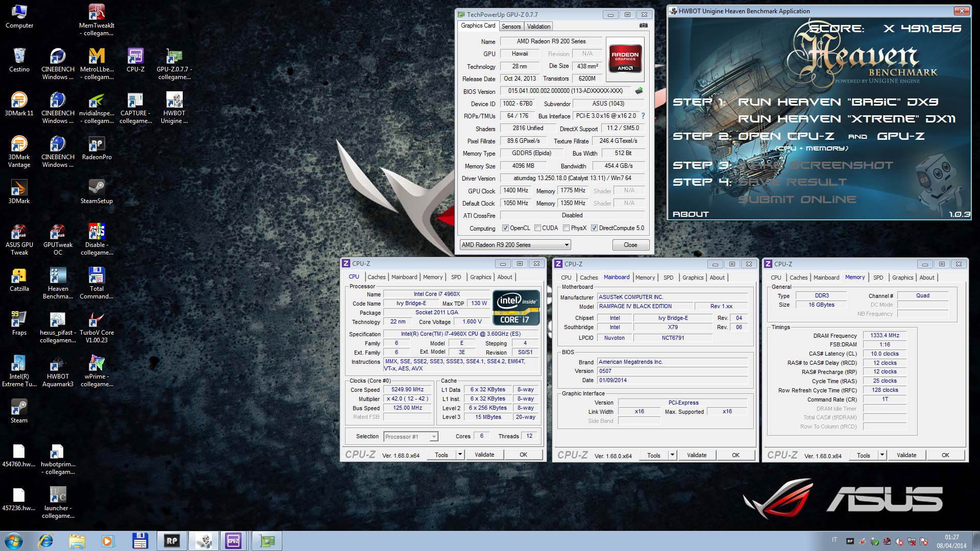This screenshot has width=980, height=551.
Task: Toggle the OpenCL checkbox in GPU-Z
Action: [505, 228]
